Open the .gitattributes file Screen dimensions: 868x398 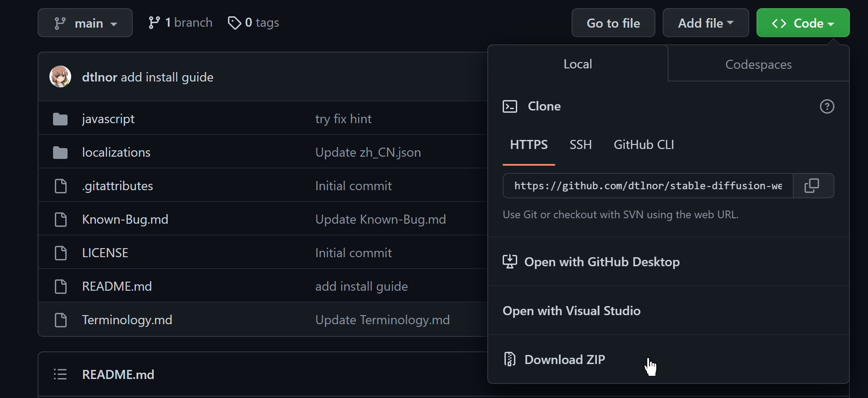pos(118,186)
